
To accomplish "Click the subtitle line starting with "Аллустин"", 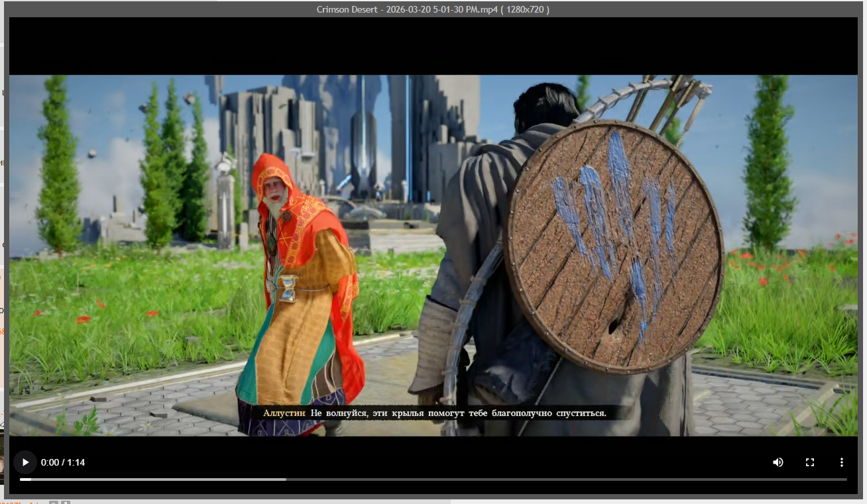I will tap(435, 413).
